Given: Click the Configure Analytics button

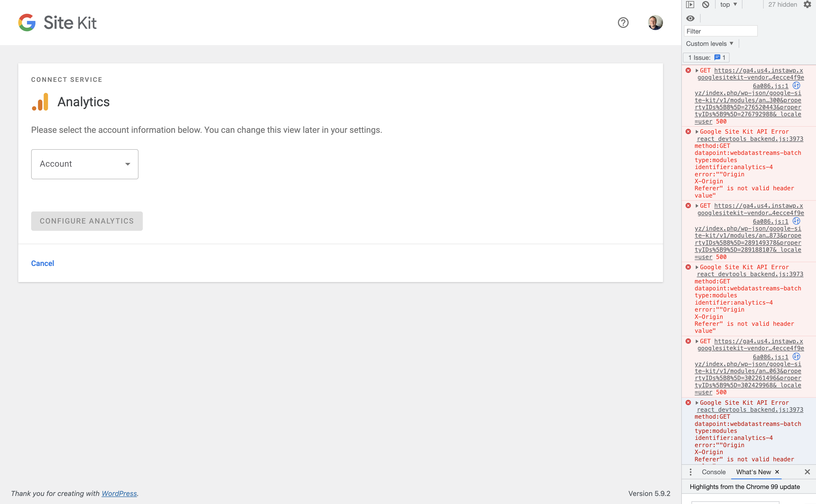Looking at the screenshot, I should tap(87, 221).
